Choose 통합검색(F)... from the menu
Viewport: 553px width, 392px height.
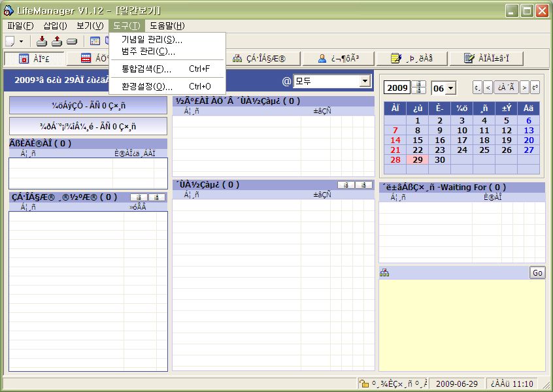[167, 69]
